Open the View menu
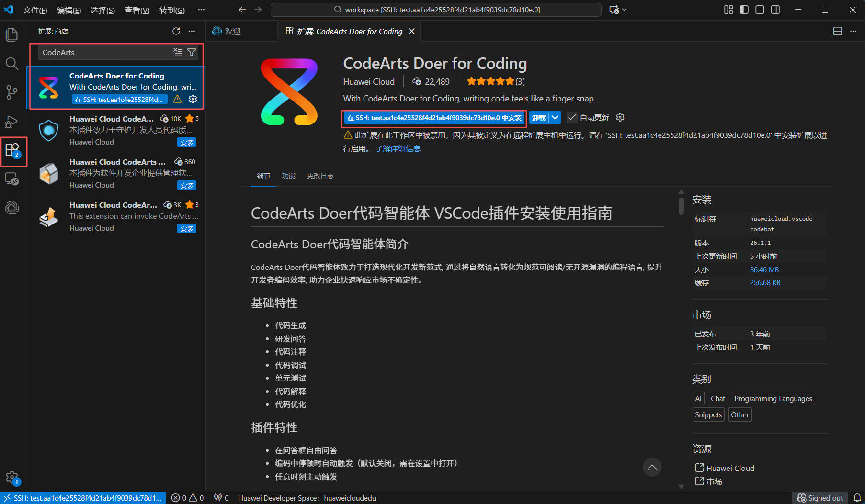This screenshot has height=504, width=865. 137,10
